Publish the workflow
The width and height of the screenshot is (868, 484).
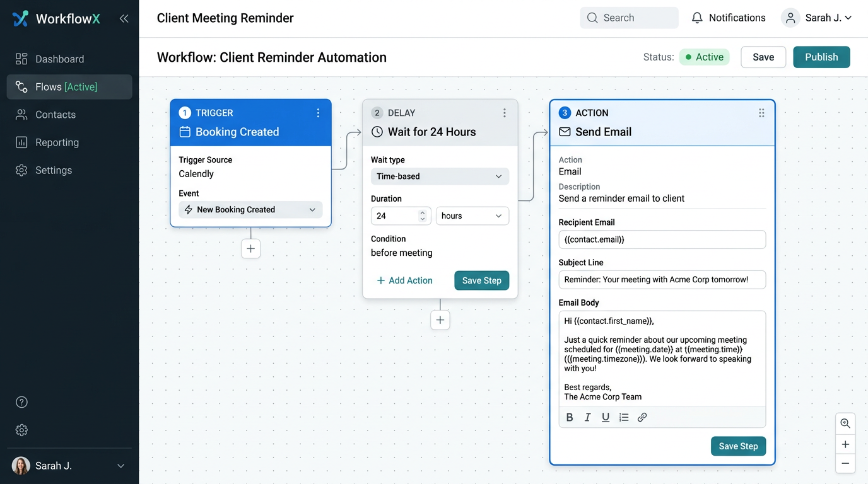(821, 57)
